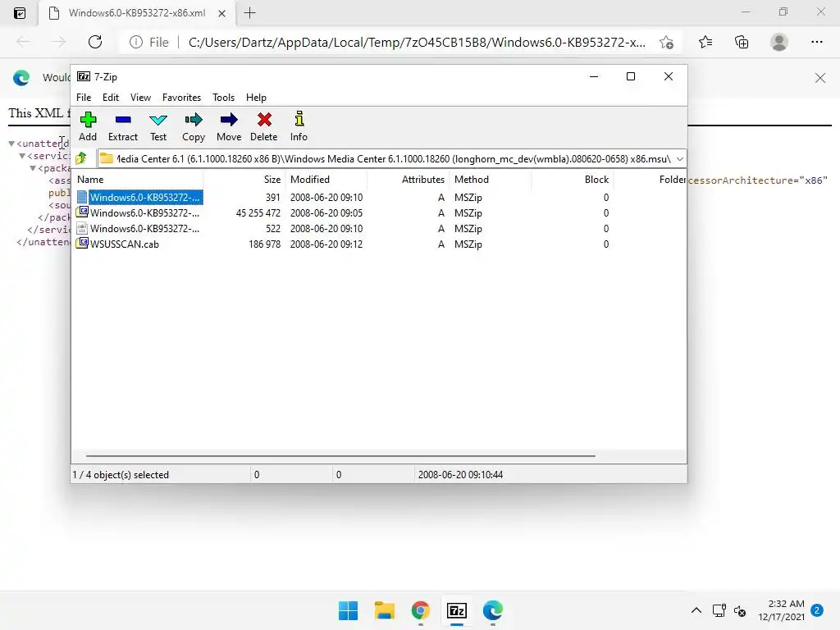This screenshot has width=840, height=630.
Task: Click the Add button in 7-Zip toolbar
Action: 88,126
